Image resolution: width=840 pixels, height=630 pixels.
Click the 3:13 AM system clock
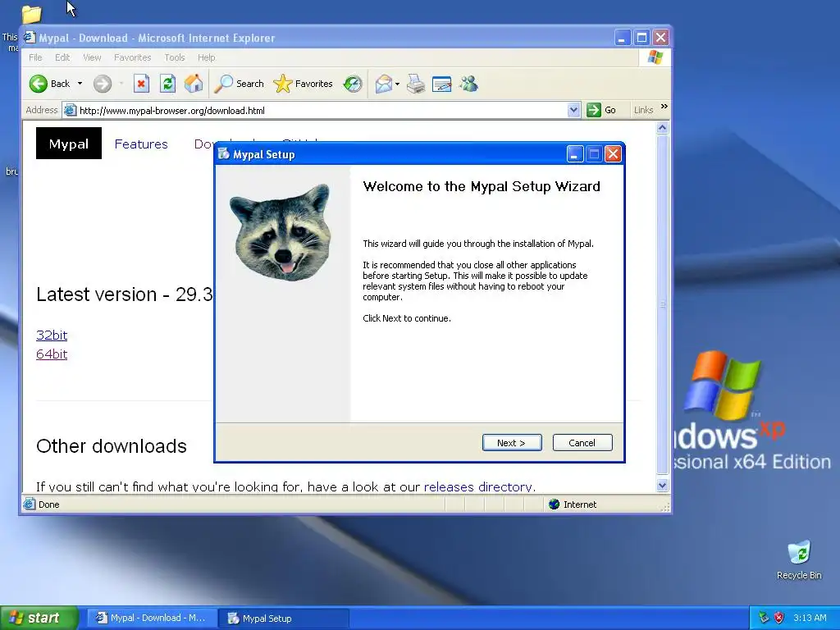(810, 618)
